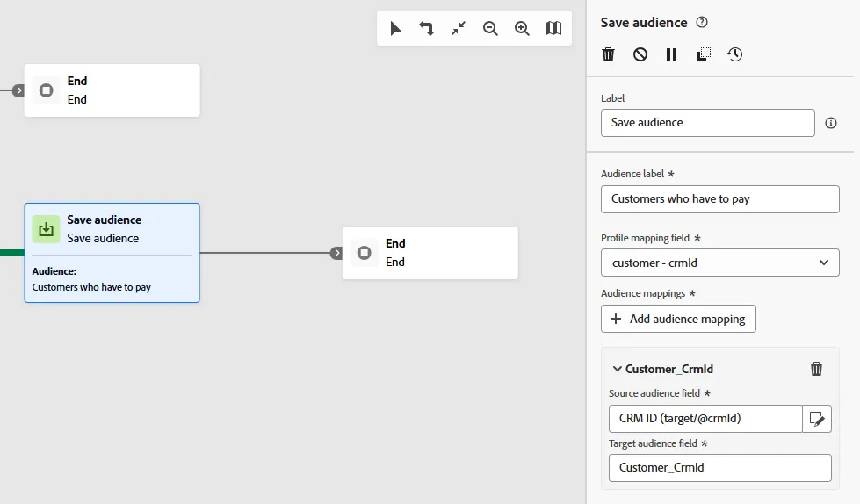Open the Profile mapping field dropdown
The image size is (860, 504).
[719, 263]
